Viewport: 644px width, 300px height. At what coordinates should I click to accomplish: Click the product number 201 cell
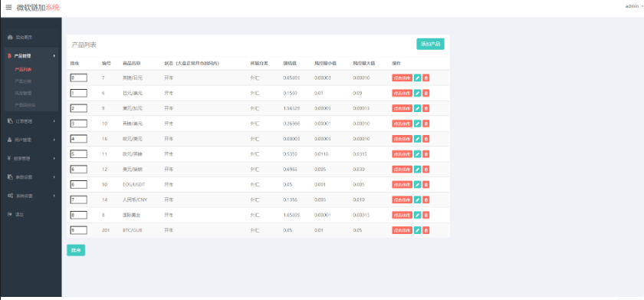tap(106, 230)
